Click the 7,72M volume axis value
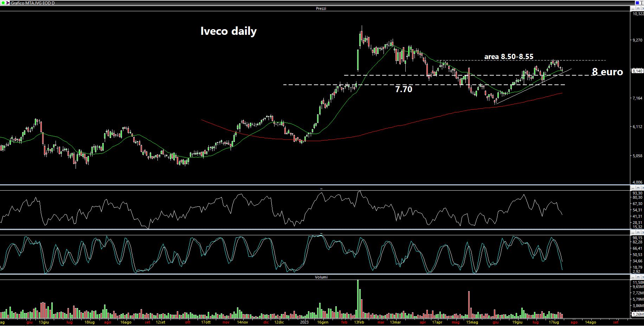The width and height of the screenshot is (644, 326). point(638,293)
